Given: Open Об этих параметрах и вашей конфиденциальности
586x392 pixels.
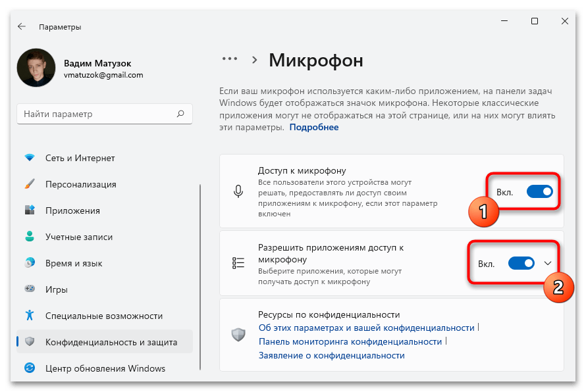Looking at the screenshot, I should [x=366, y=328].
